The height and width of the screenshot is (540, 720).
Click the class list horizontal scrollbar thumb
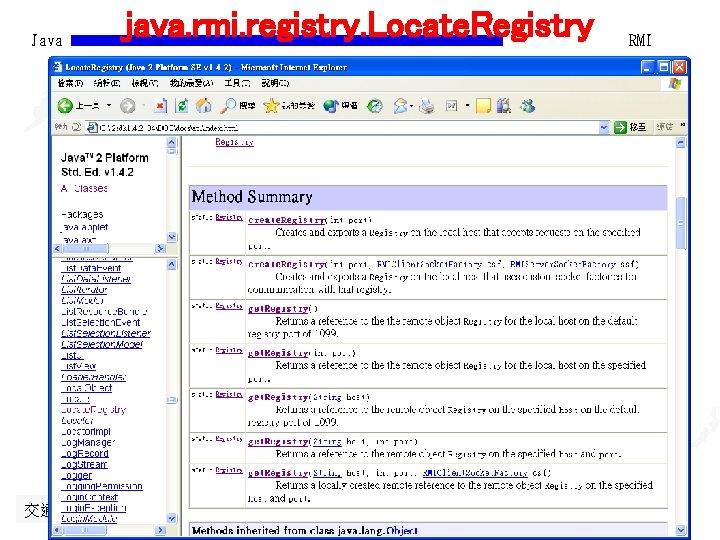[x=85, y=530]
